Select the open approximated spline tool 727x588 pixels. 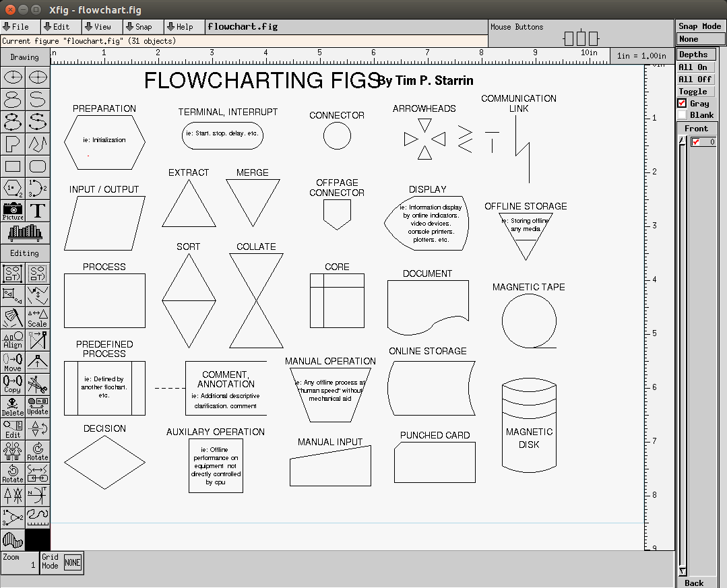(x=38, y=99)
